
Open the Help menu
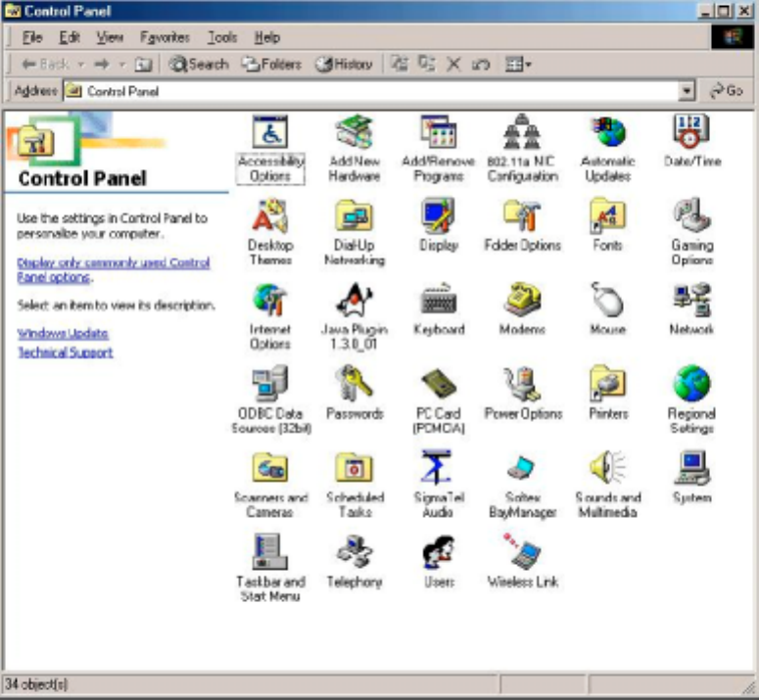pos(266,37)
